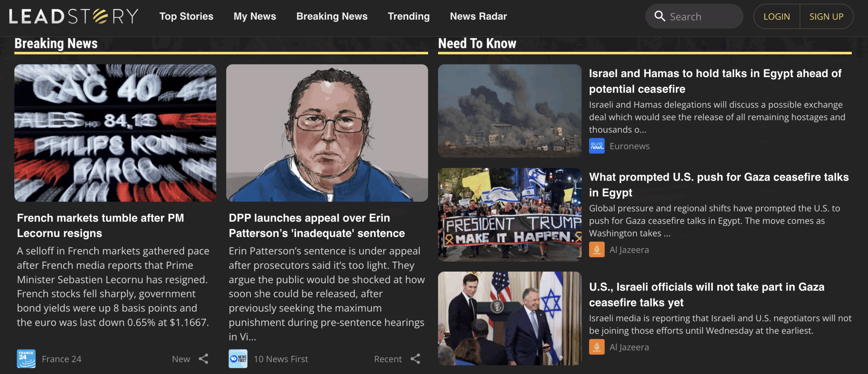Focus the Search input field
868x374 pixels.
tap(694, 16)
